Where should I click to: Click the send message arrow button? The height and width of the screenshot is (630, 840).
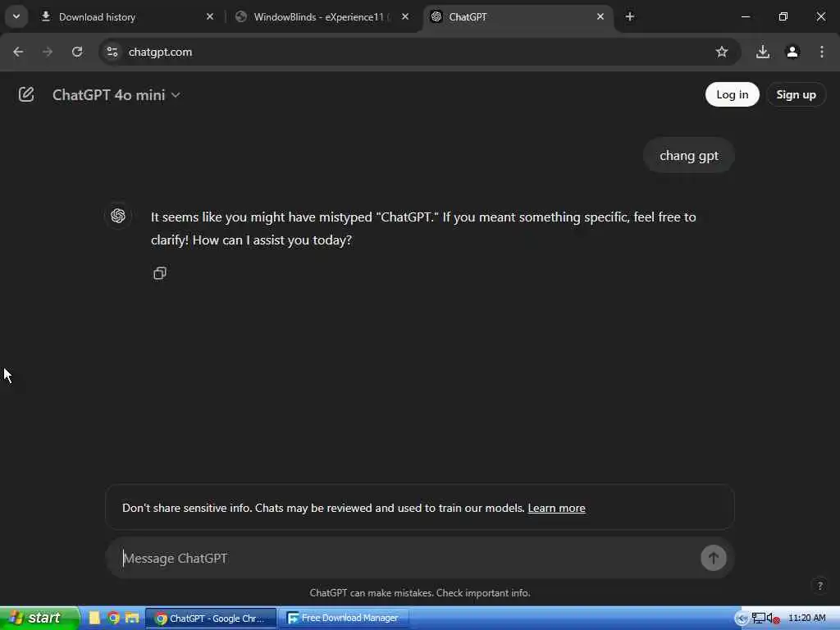tap(713, 558)
